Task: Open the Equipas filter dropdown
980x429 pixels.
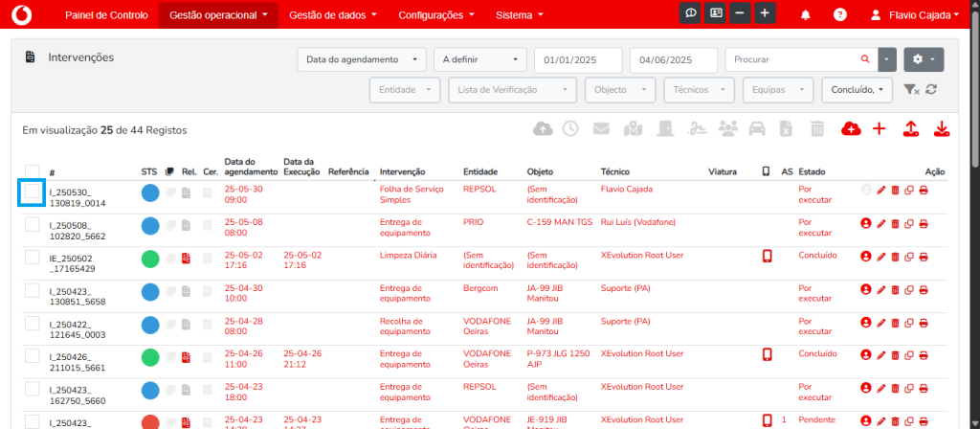Action: pos(778,90)
